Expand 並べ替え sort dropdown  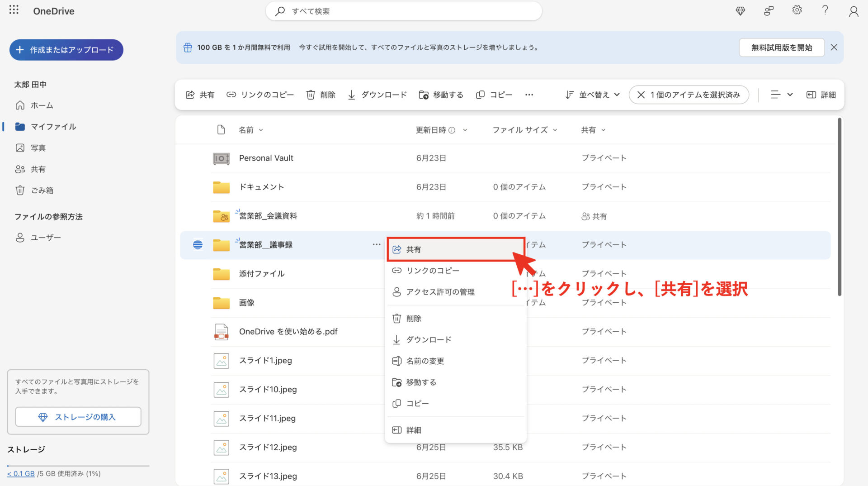(592, 95)
